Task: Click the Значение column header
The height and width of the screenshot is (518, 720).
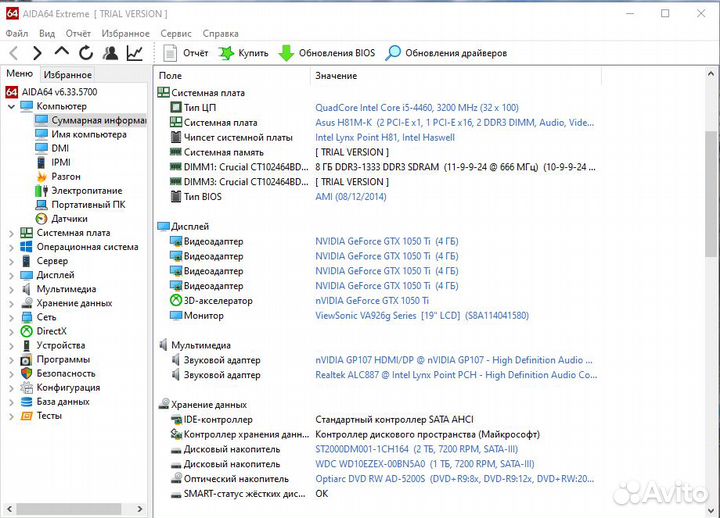Action: [x=335, y=75]
